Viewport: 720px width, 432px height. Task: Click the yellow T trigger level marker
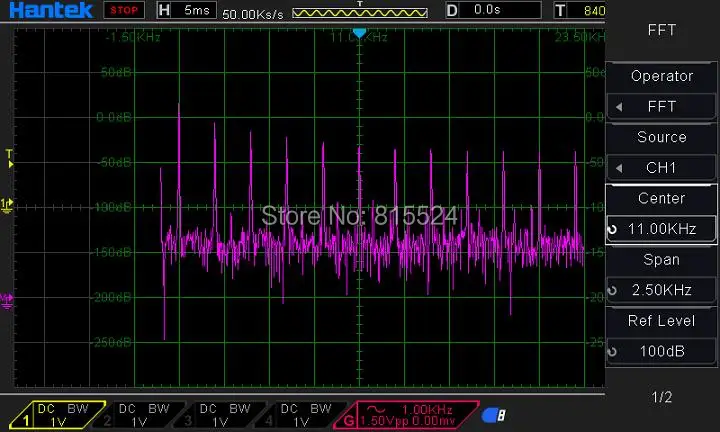(x=10, y=158)
